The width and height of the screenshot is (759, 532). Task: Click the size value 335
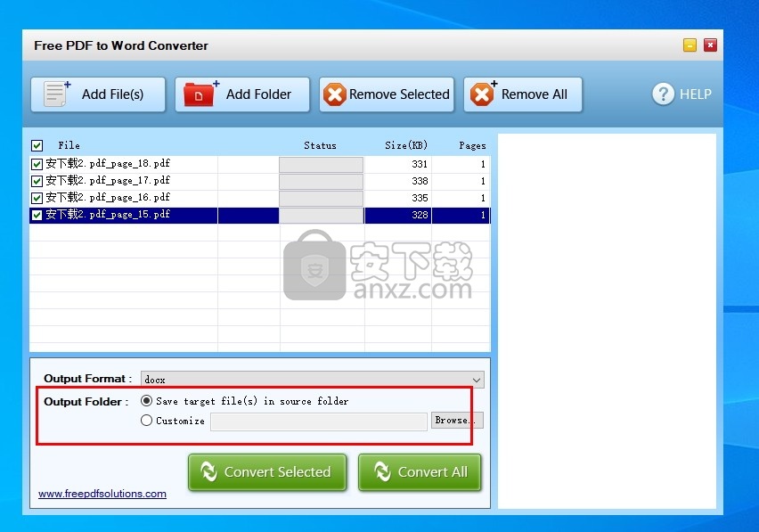[420, 198]
